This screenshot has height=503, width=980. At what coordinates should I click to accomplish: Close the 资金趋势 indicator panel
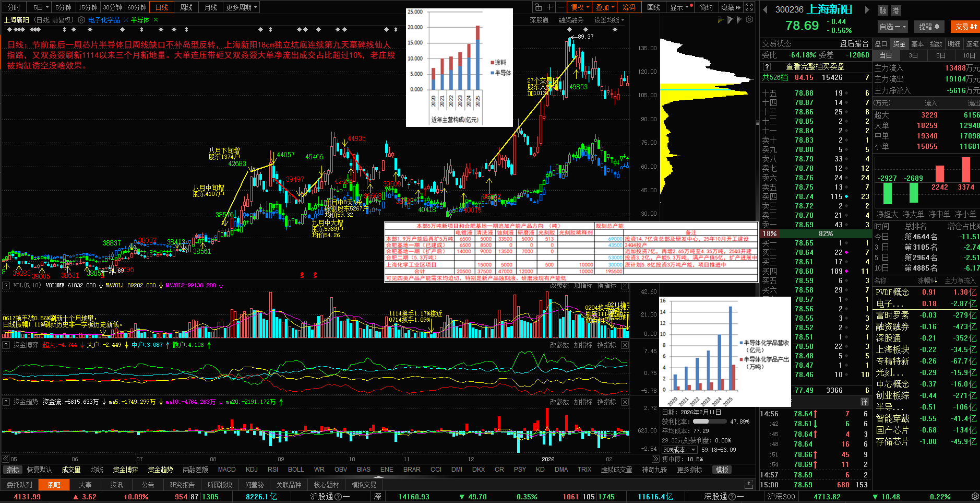[x=625, y=402]
